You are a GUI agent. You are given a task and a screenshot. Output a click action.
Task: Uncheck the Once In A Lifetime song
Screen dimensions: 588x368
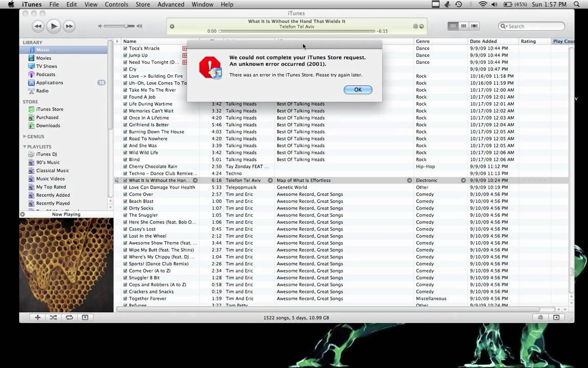[x=125, y=118]
